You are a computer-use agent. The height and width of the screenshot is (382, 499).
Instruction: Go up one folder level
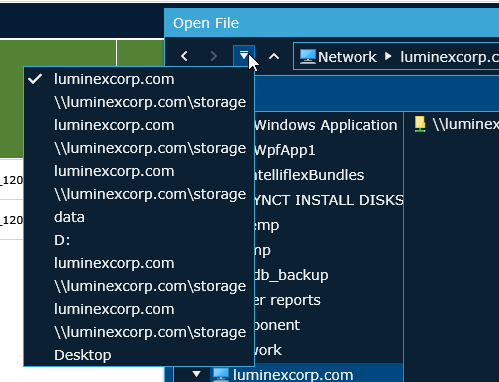tap(274, 56)
